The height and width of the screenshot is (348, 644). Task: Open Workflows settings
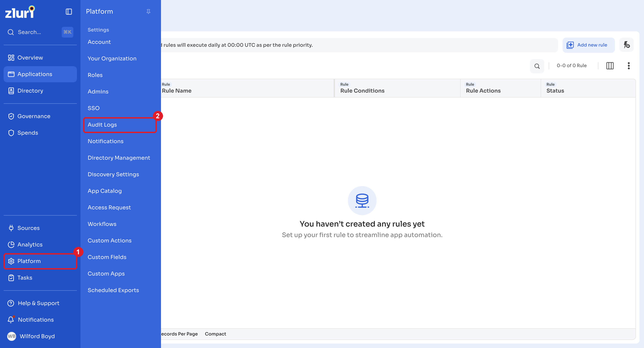coord(102,224)
